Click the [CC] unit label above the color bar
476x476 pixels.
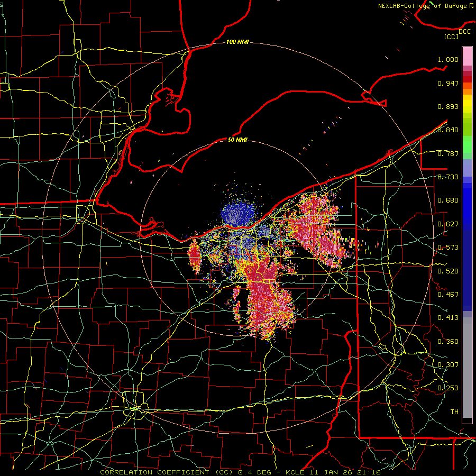[x=452, y=36]
